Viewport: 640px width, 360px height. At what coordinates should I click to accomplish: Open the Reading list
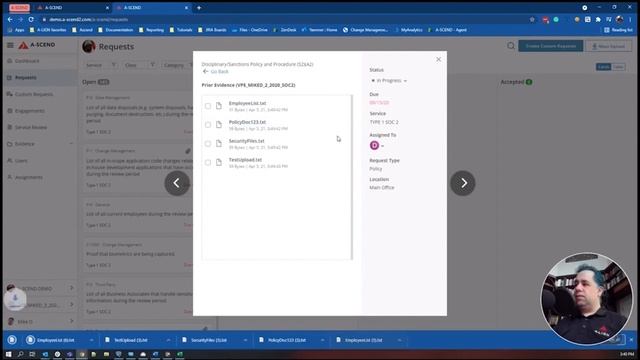(x=618, y=30)
